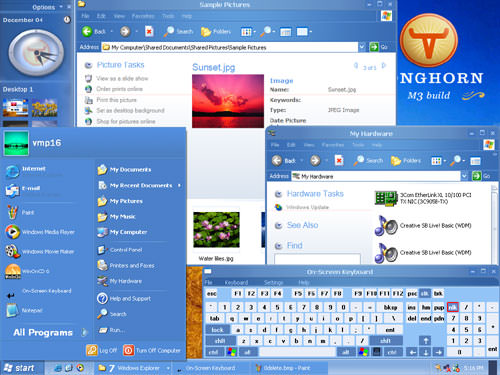Viewport: 500px width, 375px height.
Task: Click the Sample Pictures address field
Action: pos(230,47)
